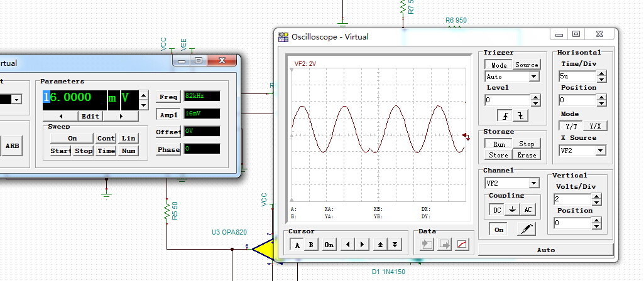Click the oscilloscope window title icon
The height and width of the screenshot is (281, 644).
pos(283,36)
